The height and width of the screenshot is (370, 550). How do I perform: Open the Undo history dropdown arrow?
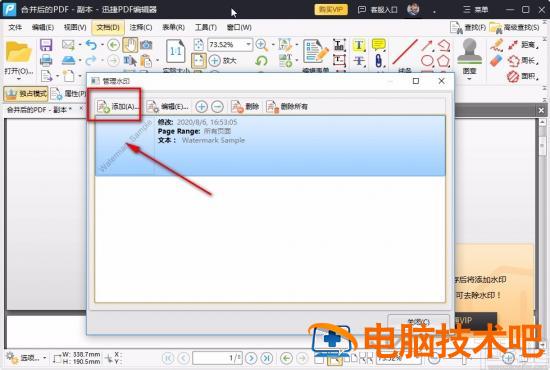pyautogui.click(x=102, y=45)
